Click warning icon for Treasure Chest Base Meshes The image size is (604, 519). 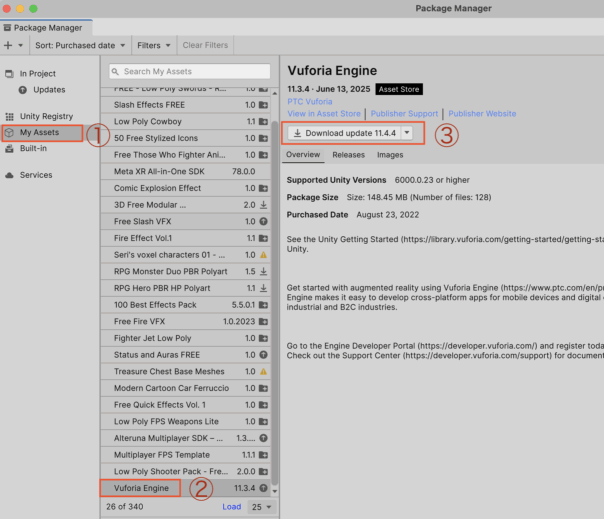(x=263, y=371)
